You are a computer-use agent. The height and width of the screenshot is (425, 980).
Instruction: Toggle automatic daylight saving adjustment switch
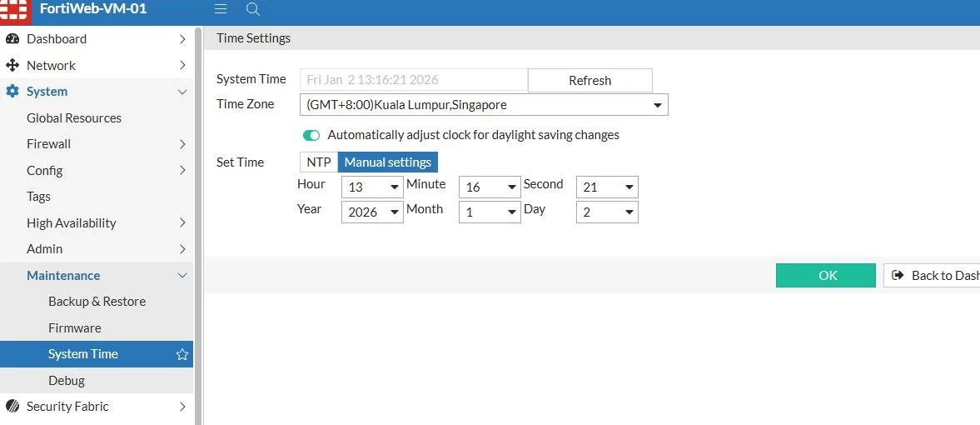(311, 135)
